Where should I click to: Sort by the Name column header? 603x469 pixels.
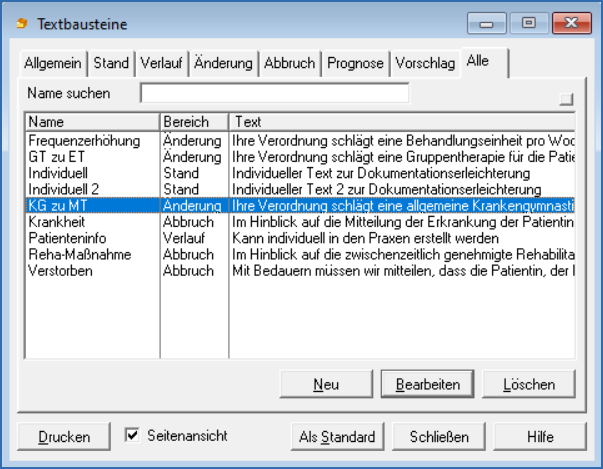tap(92, 122)
